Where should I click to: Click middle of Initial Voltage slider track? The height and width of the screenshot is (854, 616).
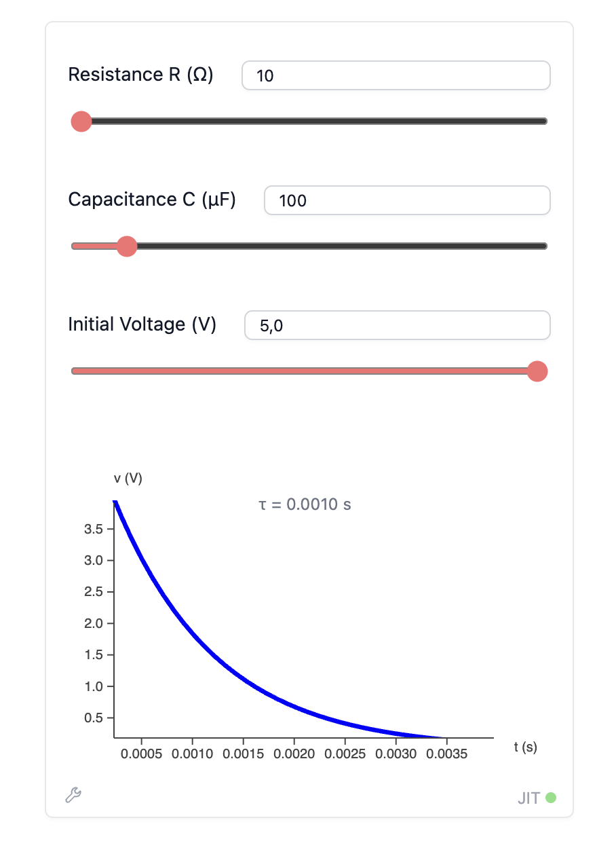[309, 371]
